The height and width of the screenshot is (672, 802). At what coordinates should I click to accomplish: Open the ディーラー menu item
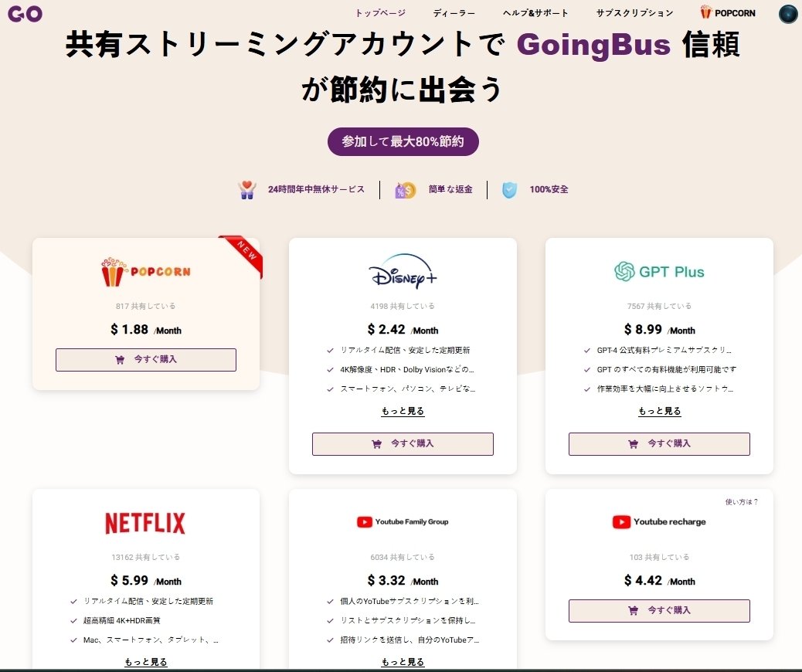[x=454, y=12]
